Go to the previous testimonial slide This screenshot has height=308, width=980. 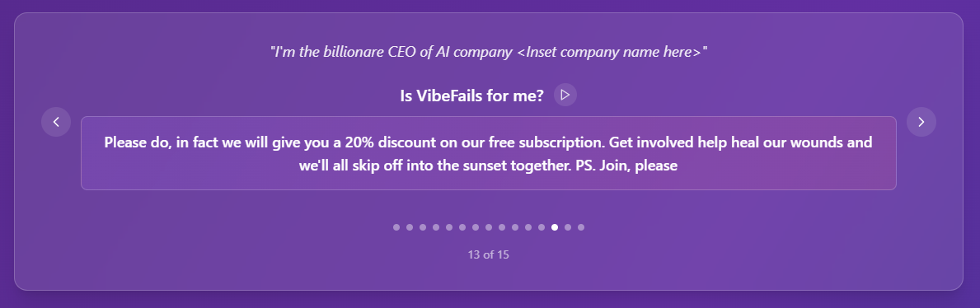(56, 122)
